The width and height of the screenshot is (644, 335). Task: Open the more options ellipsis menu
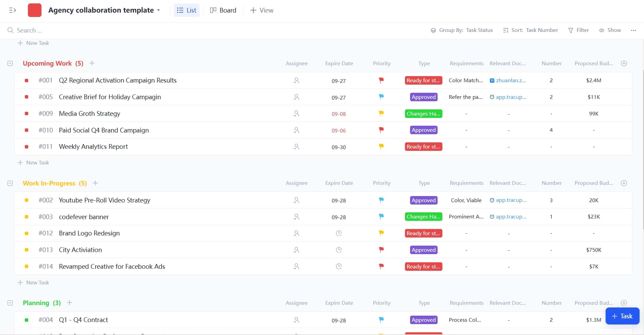[633, 30]
